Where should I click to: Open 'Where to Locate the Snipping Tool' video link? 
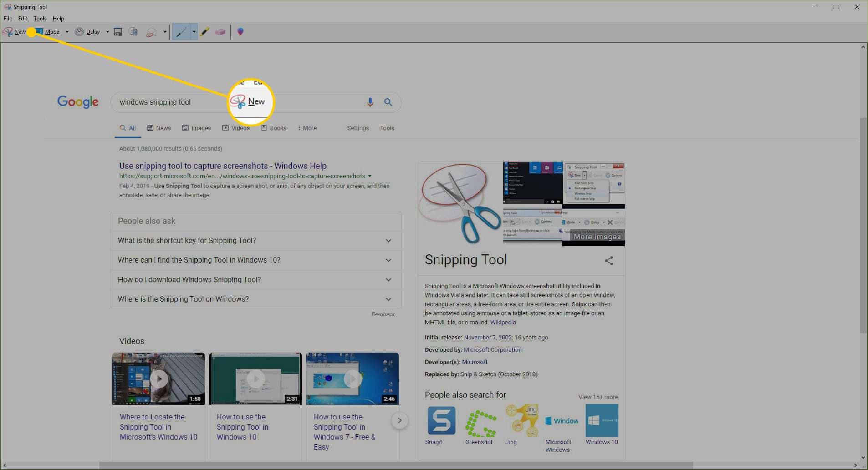(158, 427)
